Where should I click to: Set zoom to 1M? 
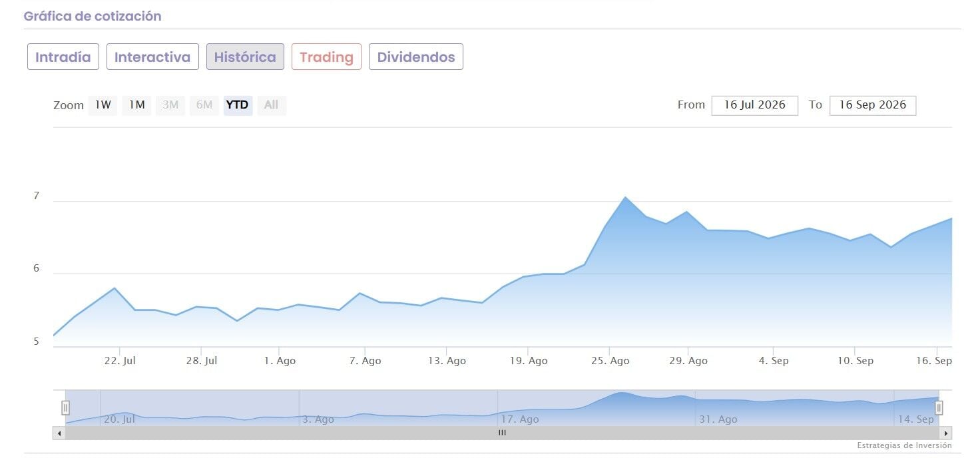pyautogui.click(x=136, y=105)
